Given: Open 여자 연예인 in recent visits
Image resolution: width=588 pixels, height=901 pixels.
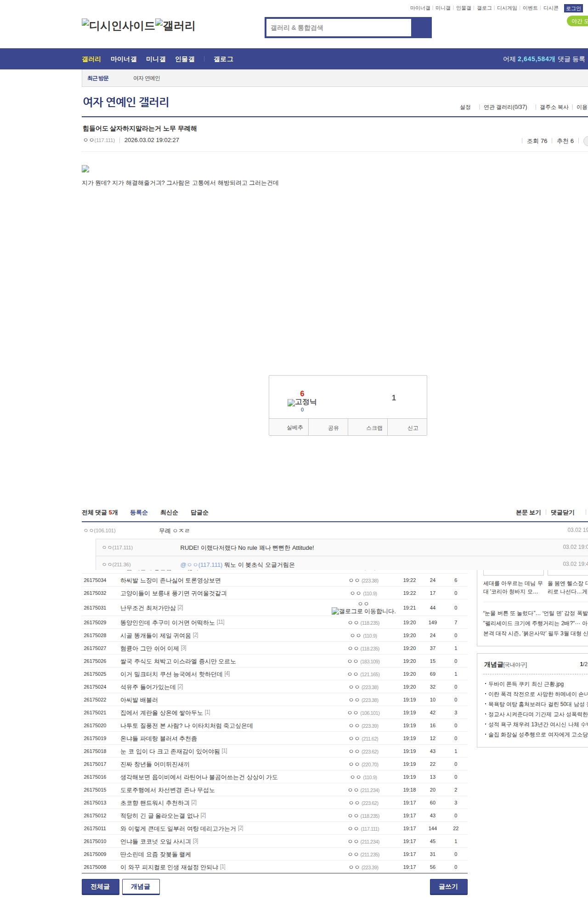Looking at the screenshot, I should pos(147,78).
